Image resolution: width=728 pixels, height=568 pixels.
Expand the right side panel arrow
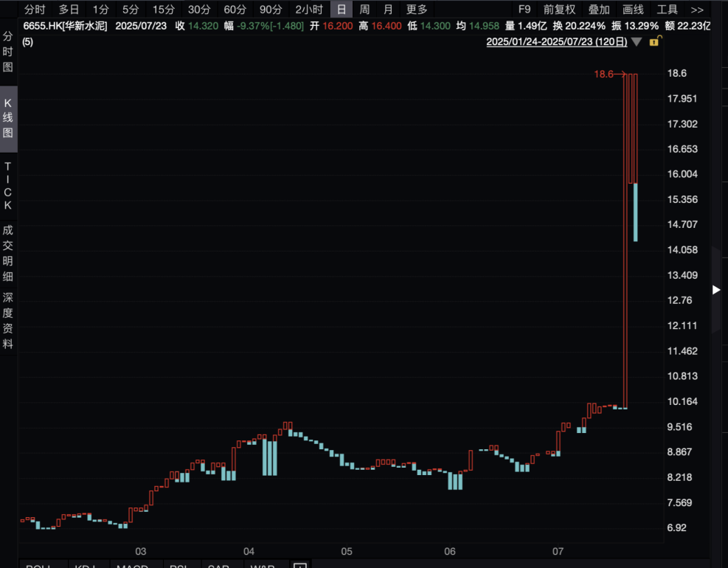(716, 290)
